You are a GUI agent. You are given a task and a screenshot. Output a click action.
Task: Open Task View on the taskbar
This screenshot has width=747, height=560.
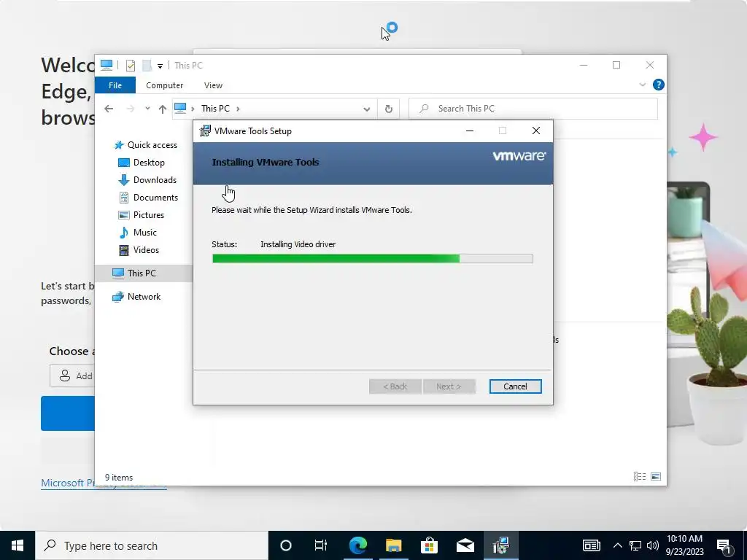321,545
